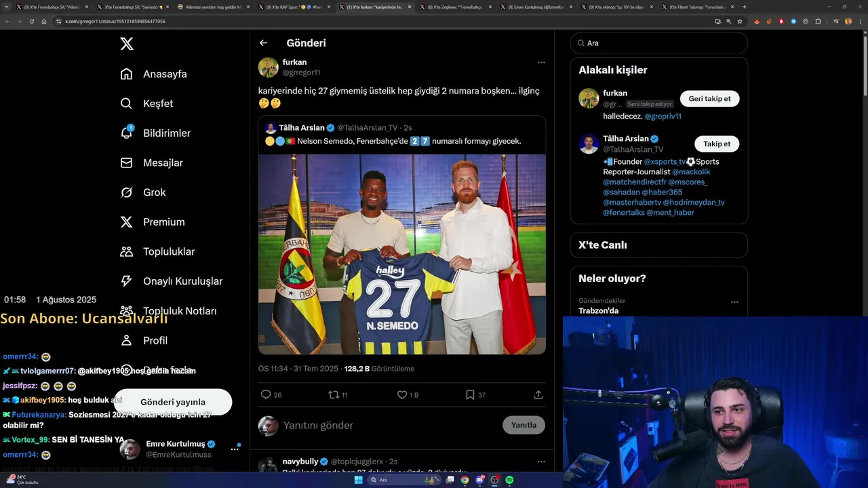
Task: Open Bildirimler notifications
Action: pyautogui.click(x=155, y=133)
